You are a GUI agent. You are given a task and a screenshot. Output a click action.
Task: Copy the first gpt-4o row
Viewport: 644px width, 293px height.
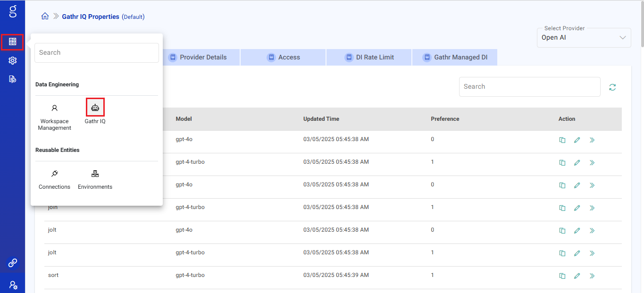[x=562, y=140]
